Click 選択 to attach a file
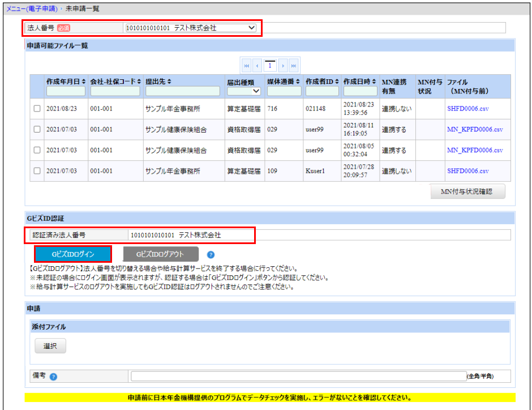This screenshot has width=532, height=410. pyautogui.click(x=50, y=346)
